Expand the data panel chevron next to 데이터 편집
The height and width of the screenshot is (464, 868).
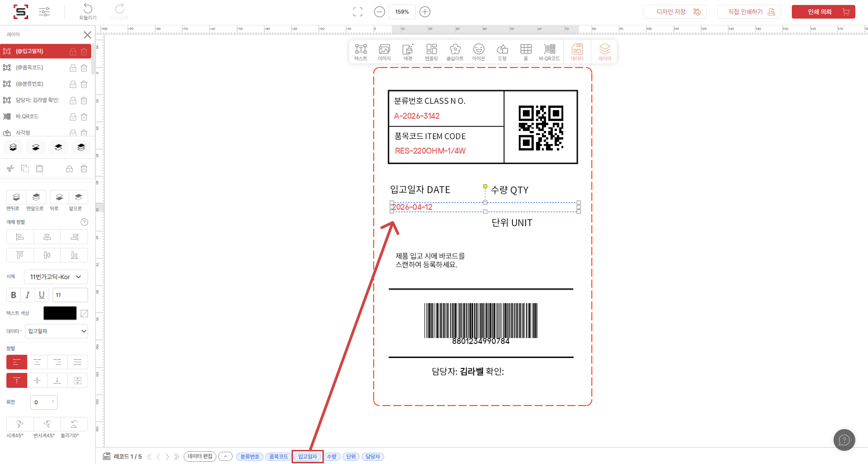tap(225, 456)
